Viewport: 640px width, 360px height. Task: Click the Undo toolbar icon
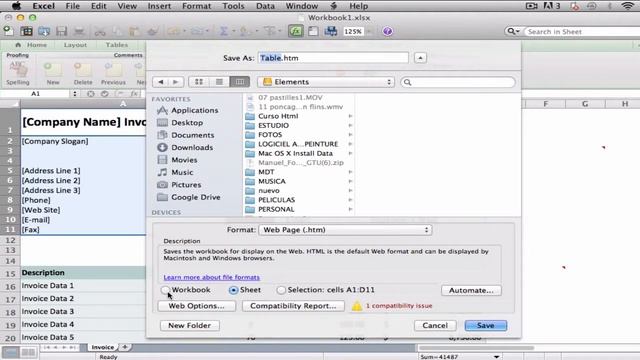tap(173, 31)
